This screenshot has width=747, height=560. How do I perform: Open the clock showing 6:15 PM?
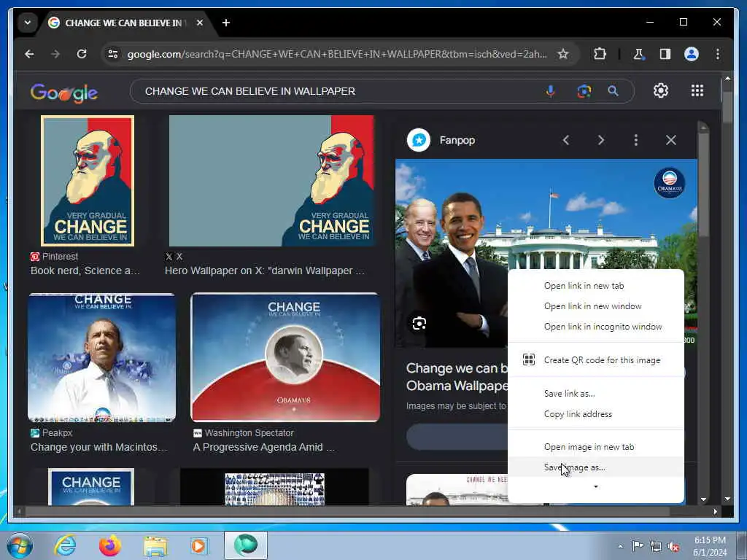coord(710,547)
